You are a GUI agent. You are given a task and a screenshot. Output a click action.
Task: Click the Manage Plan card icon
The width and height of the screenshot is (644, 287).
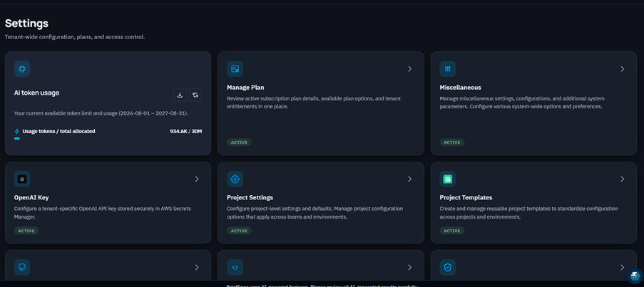235,69
